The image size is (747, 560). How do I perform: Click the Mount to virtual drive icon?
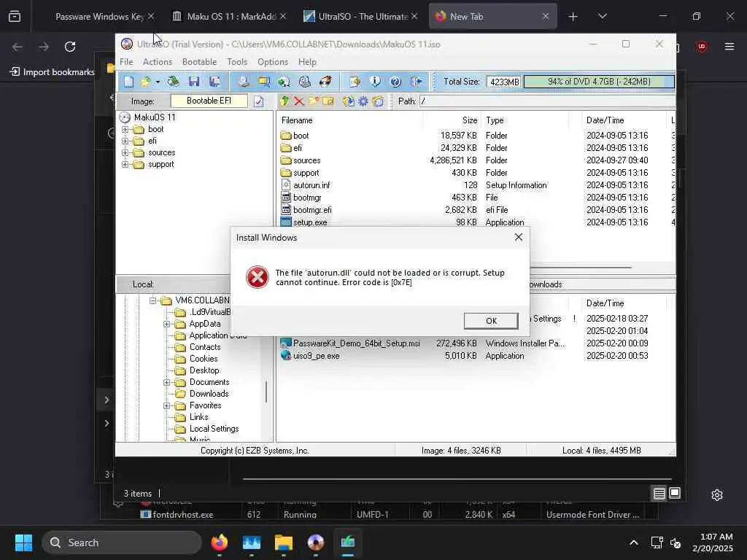click(x=264, y=82)
